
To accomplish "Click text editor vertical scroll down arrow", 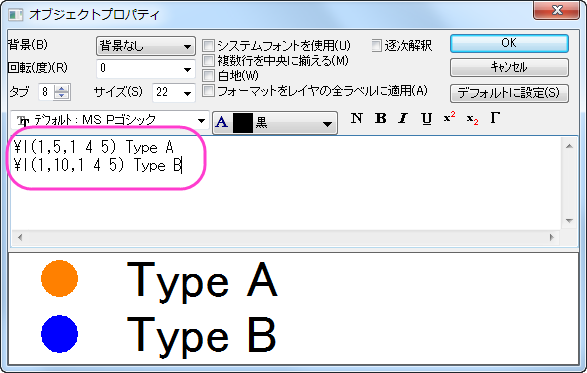I will (569, 221).
